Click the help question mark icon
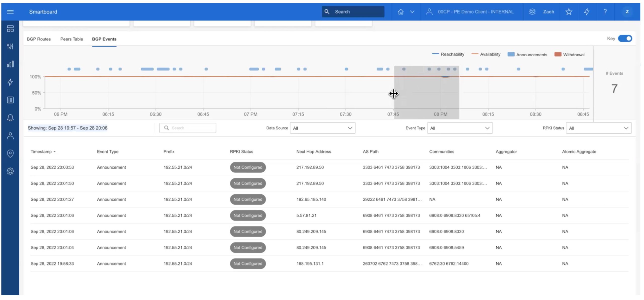Screen dimensions: 644x300 [605, 12]
